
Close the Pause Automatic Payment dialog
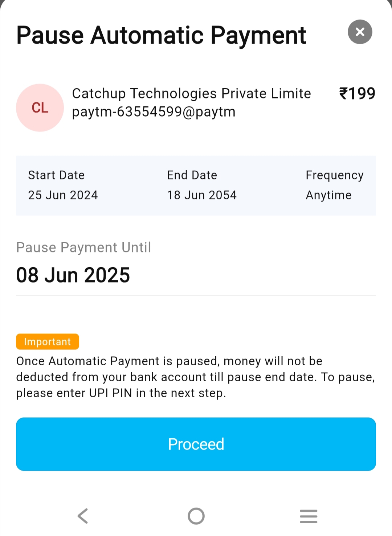[x=360, y=32]
